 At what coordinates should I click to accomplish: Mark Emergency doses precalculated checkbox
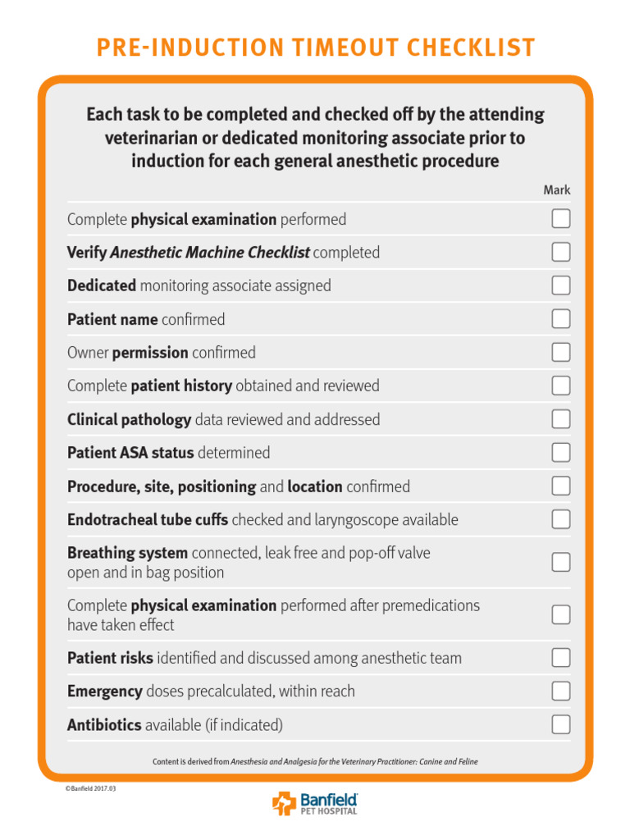[561, 691]
